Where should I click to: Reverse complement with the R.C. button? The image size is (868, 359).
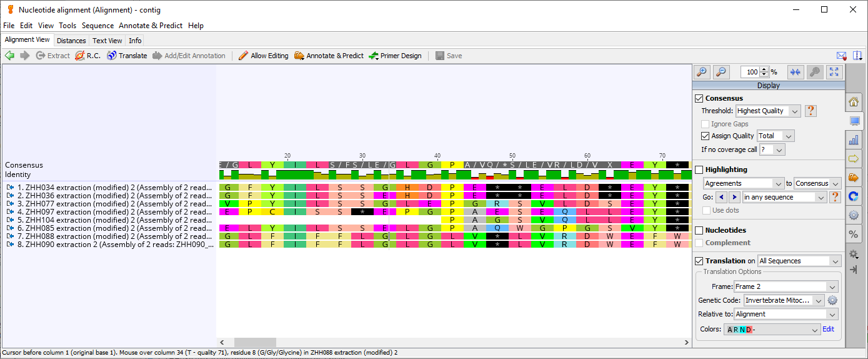pyautogui.click(x=88, y=56)
